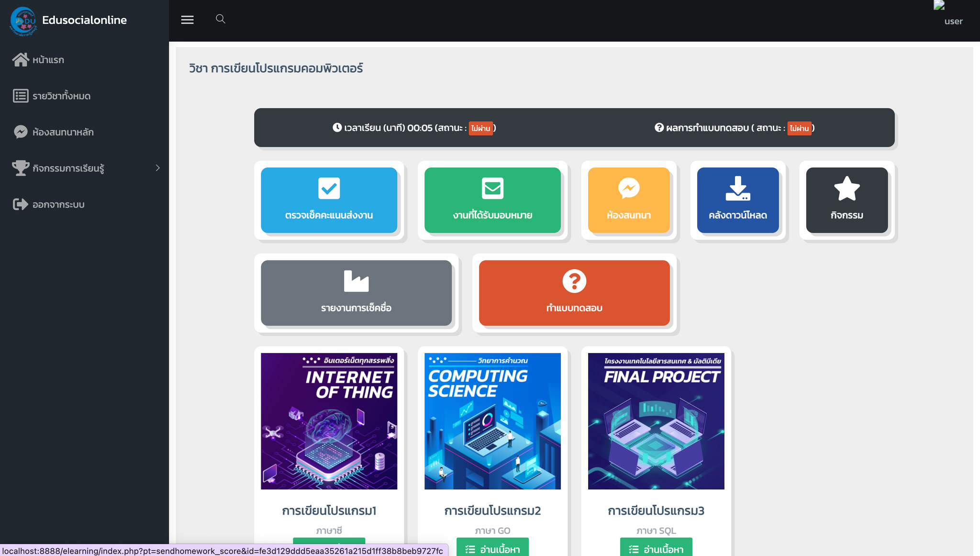Click อ่านเนื้อหา under การเขียนโปรแกรม2
Image resolution: width=980 pixels, height=556 pixels.
[492, 547]
